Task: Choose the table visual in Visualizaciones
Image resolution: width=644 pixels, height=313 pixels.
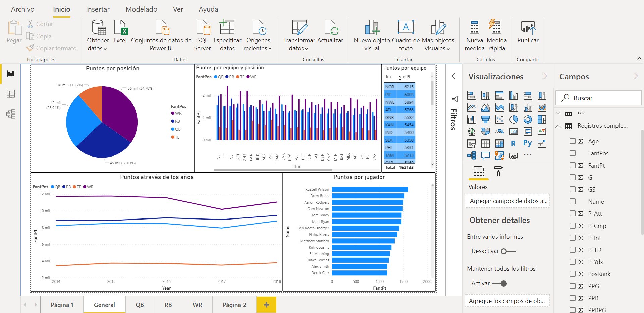Action: (x=485, y=143)
